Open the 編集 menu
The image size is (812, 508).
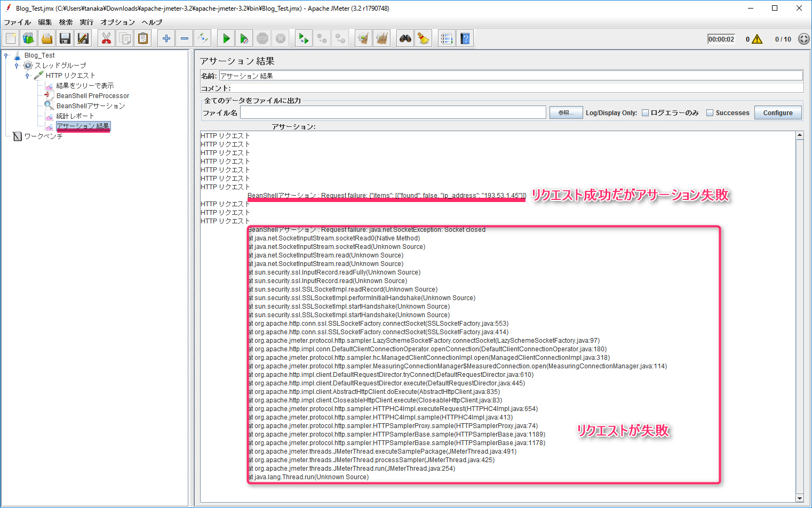point(45,22)
